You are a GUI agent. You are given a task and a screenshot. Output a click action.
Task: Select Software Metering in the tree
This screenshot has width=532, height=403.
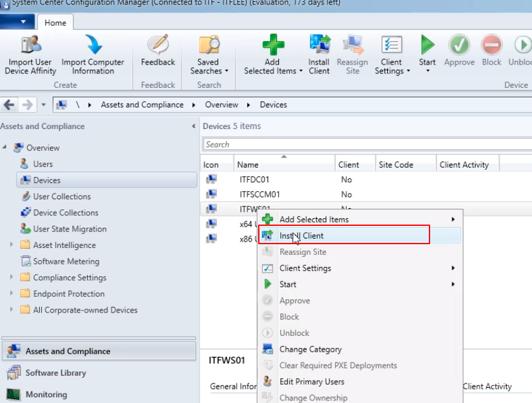66,261
